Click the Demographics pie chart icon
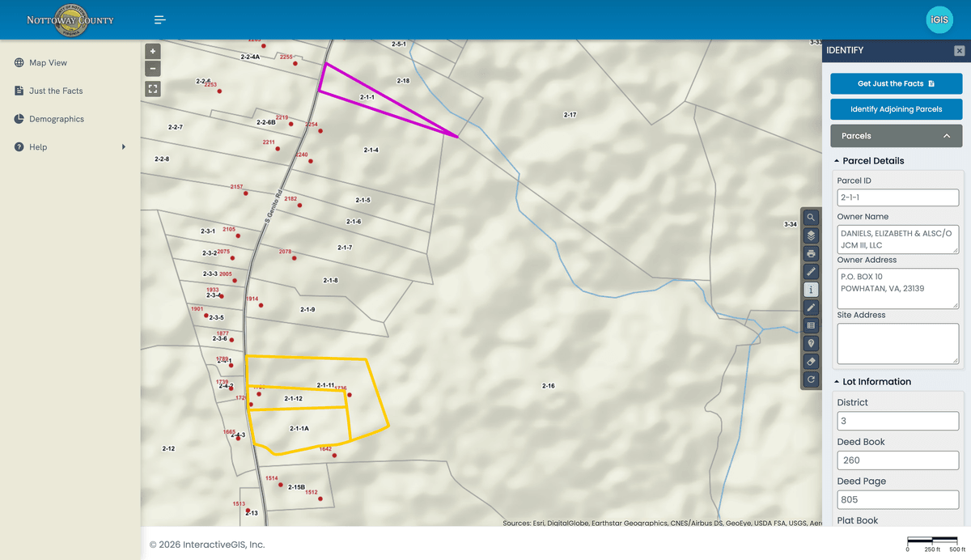Image resolution: width=971 pixels, height=560 pixels. click(x=19, y=119)
